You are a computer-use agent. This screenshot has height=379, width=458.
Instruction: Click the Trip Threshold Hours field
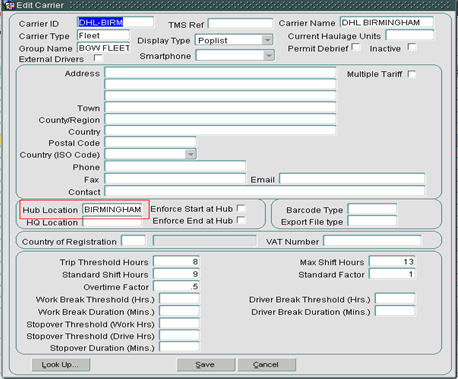[x=176, y=262]
